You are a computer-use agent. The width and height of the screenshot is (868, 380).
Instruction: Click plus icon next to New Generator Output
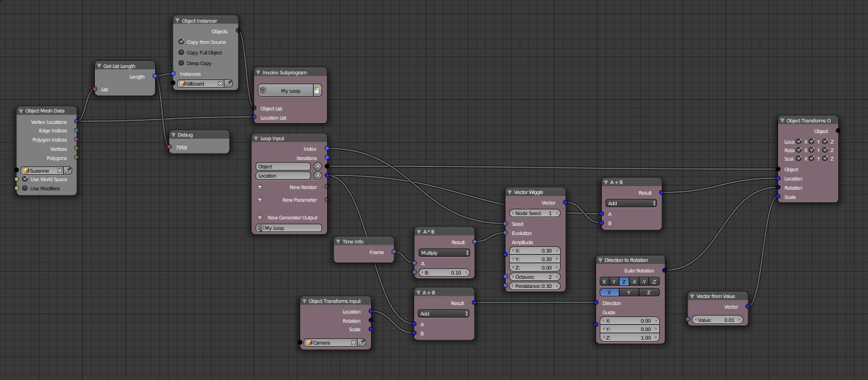[x=260, y=217]
